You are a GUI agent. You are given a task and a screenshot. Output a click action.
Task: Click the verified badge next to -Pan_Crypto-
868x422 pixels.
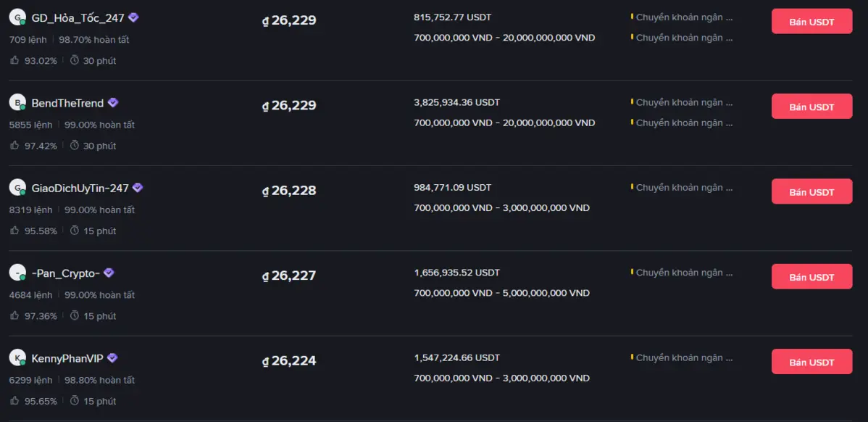pos(109,273)
